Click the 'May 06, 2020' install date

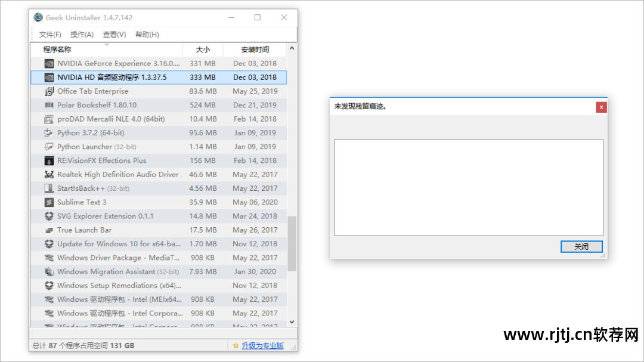(255, 202)
